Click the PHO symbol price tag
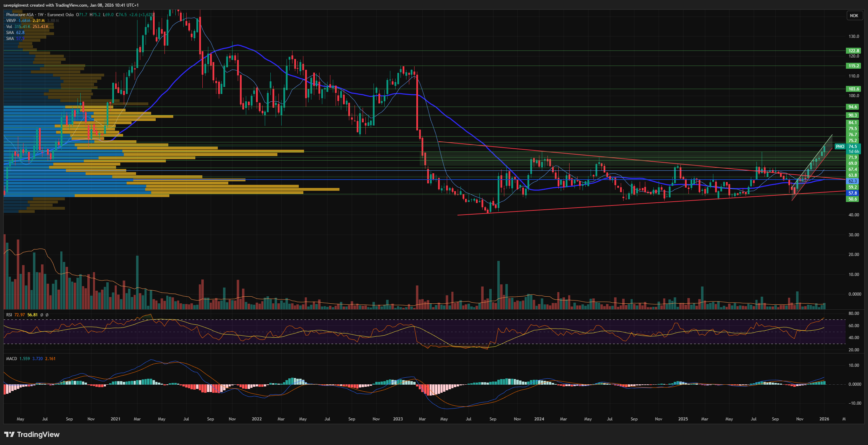The height and width of the screenshot is (445, 868). (840, 147)
